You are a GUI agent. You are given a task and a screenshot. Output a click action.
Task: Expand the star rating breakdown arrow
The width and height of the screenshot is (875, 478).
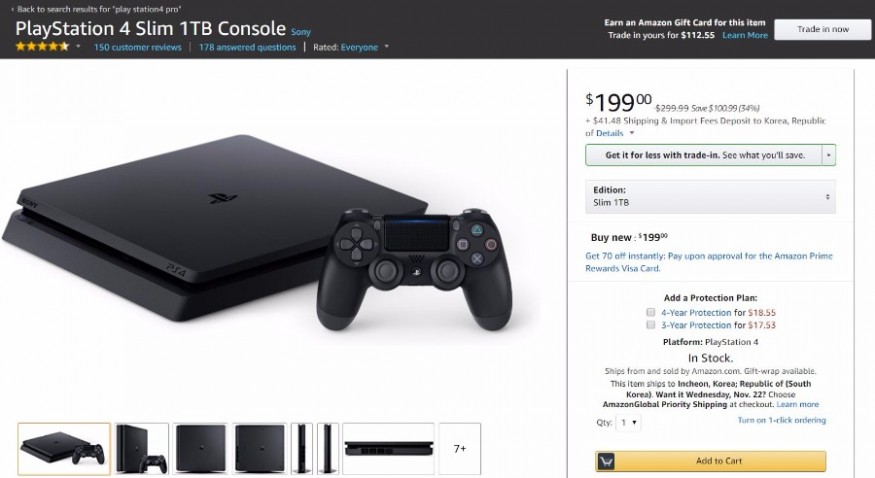[x=78, y=46]
